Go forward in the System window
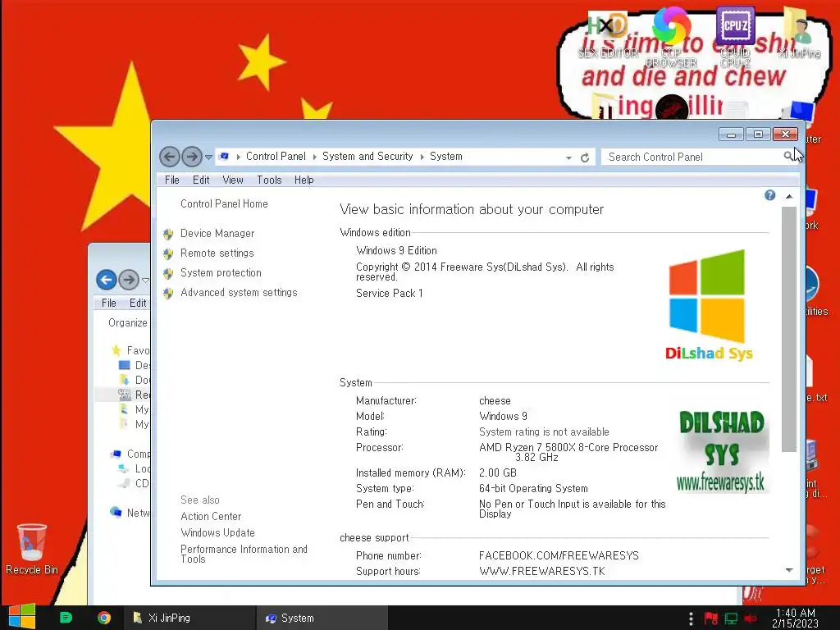The width and height of the screenshot is (840, 630). pos(192,157)
